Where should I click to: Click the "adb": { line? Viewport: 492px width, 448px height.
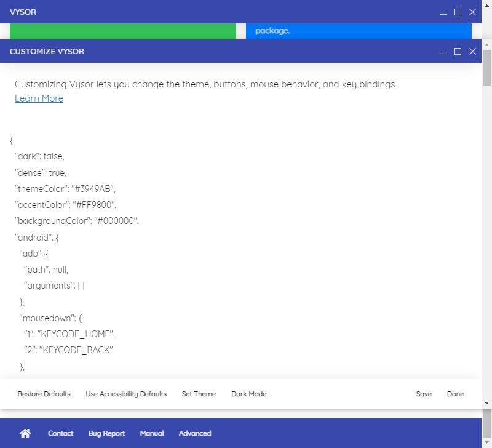click(34, 254)
